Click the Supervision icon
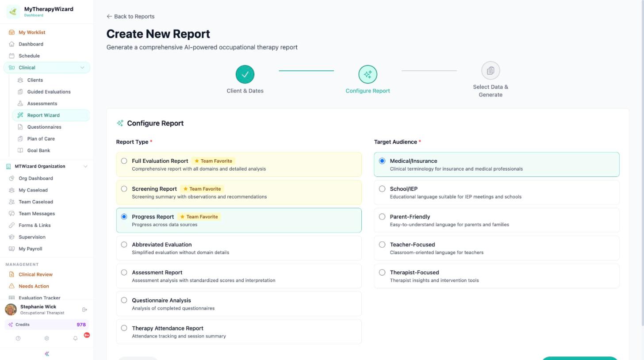The height and width of the screenshot is (360, 644). pyautogui.click(x=12, y=237)
